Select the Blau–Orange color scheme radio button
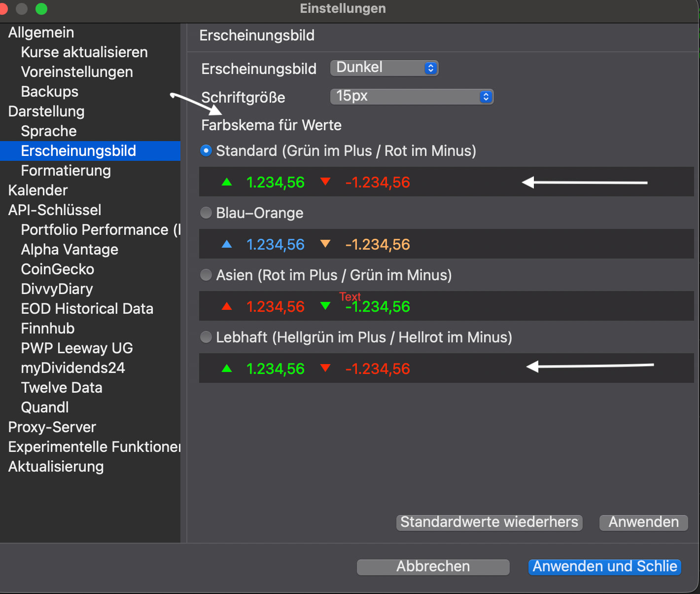This screenshot has height=594, width=700. coord(206,213)
